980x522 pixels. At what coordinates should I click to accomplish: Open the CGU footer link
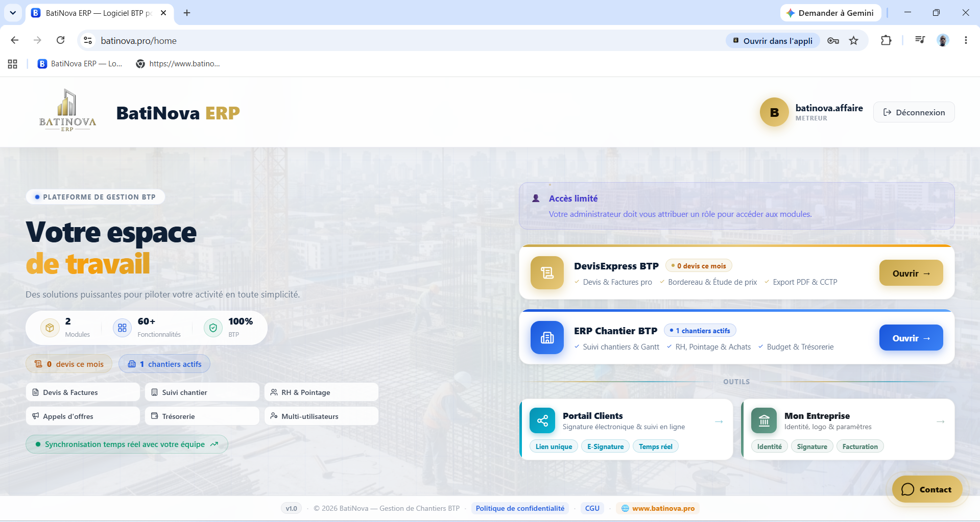tap(592, 508)
